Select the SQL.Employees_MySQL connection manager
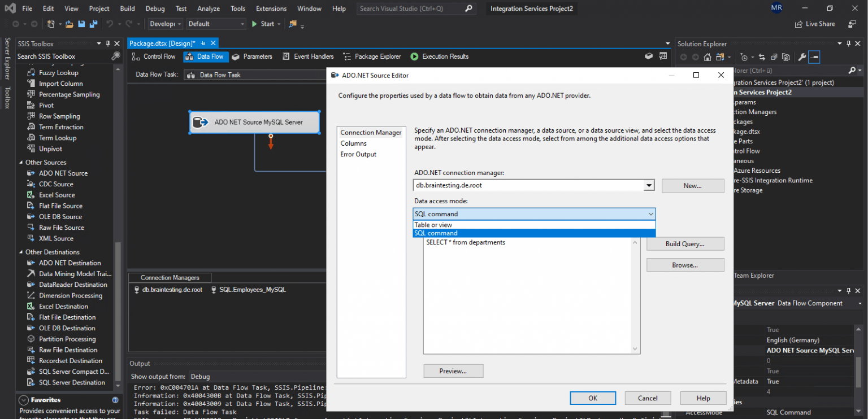The height and width of the screenshot is (419, 868). click(248, 290)
